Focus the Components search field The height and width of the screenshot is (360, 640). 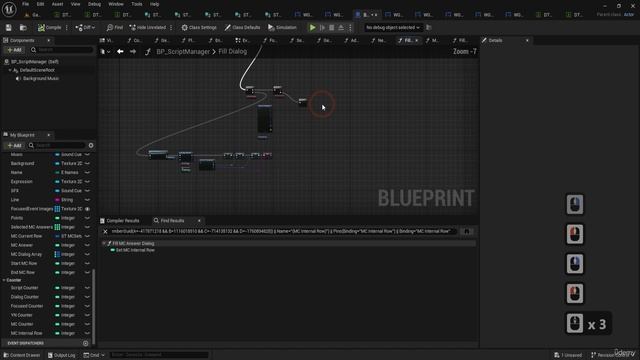tap(61, 50)
